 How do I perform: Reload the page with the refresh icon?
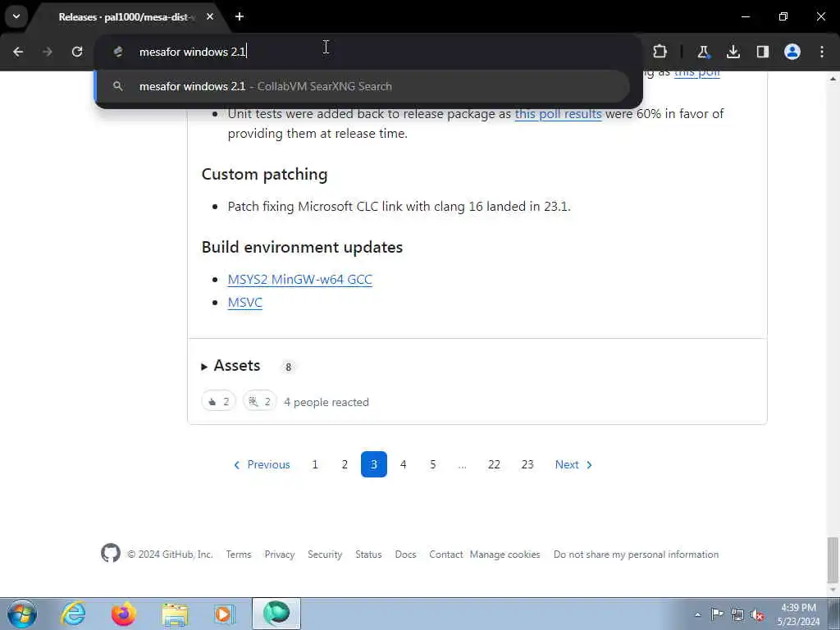pyautogui.click(x=77, y=52)
